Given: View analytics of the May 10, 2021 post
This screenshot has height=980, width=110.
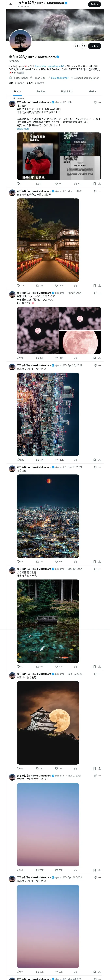Looking at the screenshot, I should [x=75, y=667].
